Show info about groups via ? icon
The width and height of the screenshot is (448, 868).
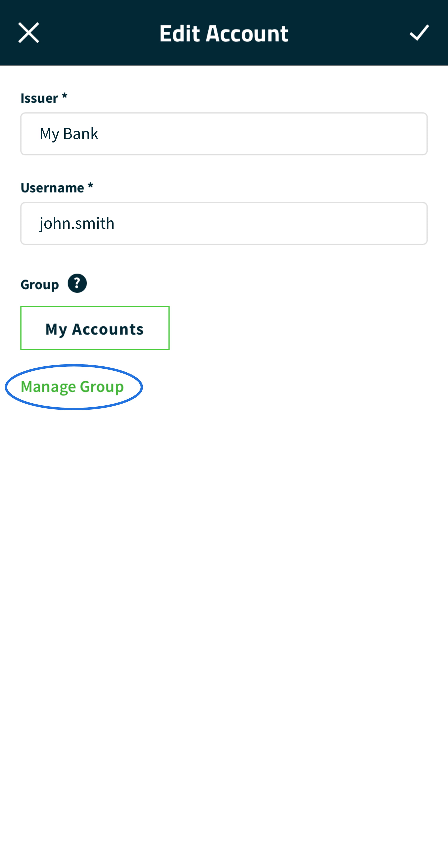77,283
